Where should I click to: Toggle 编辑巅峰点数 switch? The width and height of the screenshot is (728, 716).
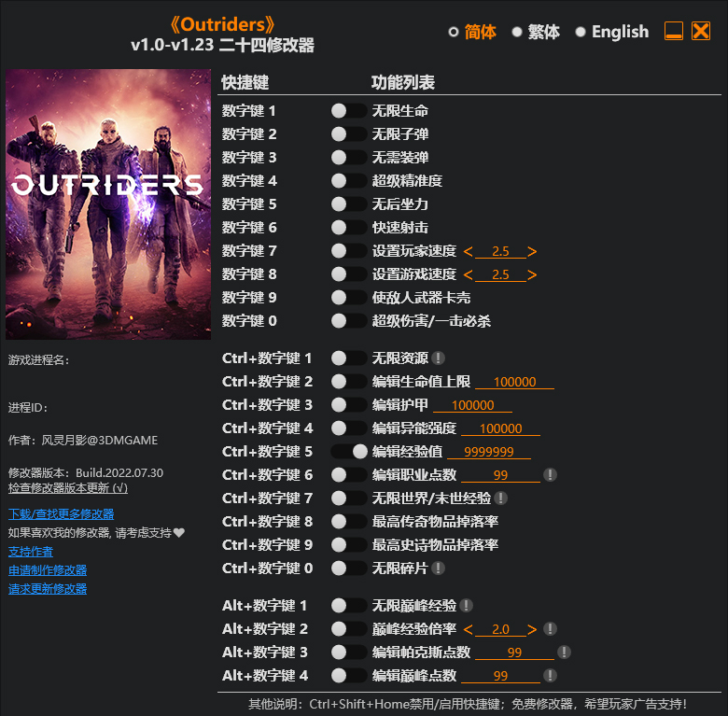point(349,675)
